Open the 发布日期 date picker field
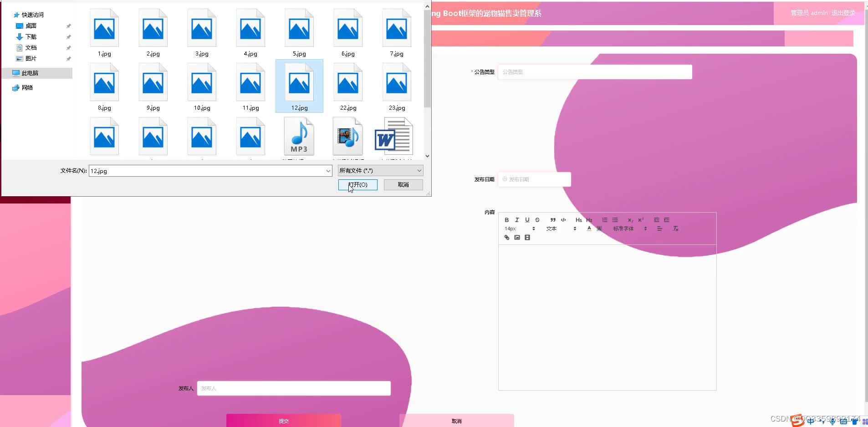Screen dimensions: 868x427 pyautogui.click(x=535, y=179)
